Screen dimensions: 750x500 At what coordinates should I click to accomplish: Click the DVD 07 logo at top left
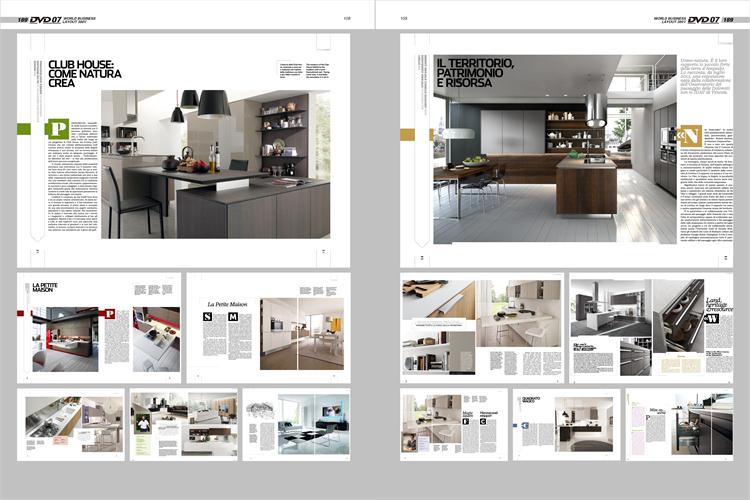point(43,18)
